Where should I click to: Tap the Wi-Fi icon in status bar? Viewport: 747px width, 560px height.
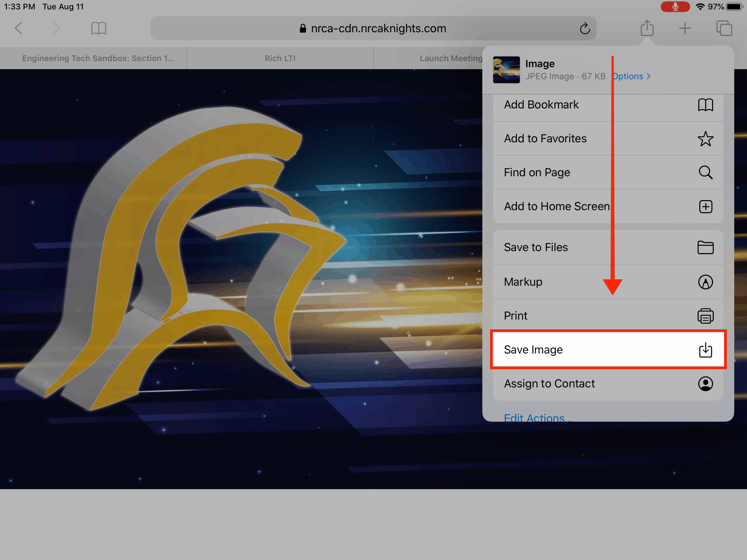pos(700,6)
